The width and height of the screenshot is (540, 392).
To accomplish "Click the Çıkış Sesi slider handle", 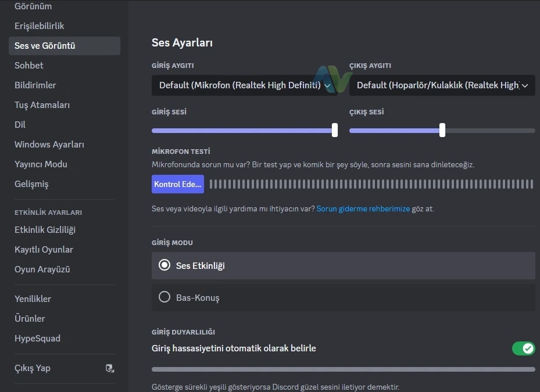I will (442, 131).
